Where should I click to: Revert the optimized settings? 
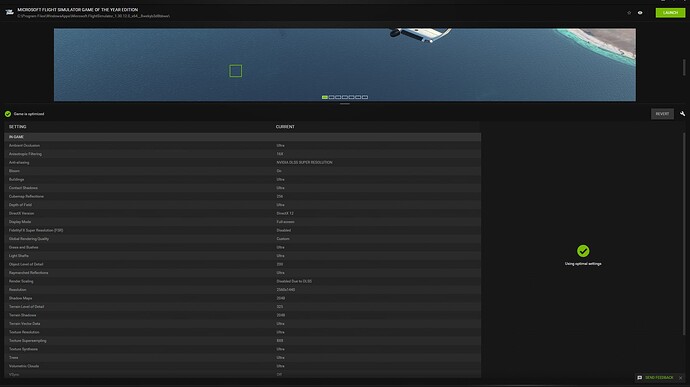662,114
